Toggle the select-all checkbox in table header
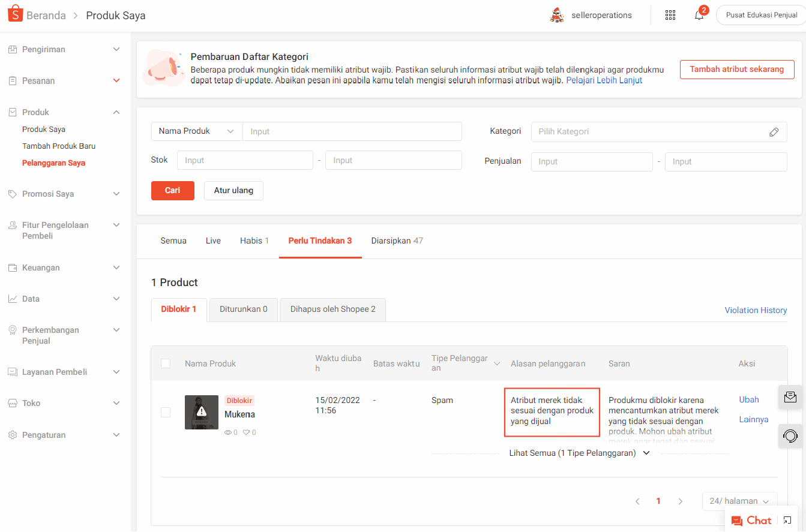This screenshot has width=806, height=532. [x=166, y=363]
